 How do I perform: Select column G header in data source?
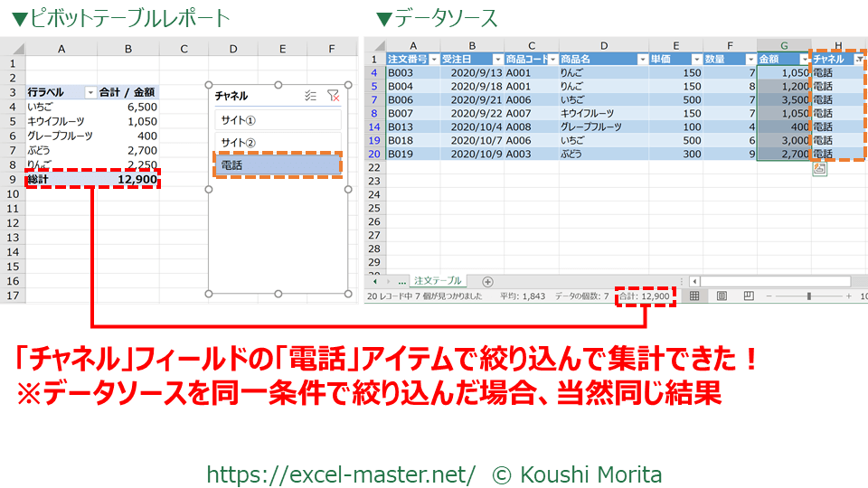783,45
